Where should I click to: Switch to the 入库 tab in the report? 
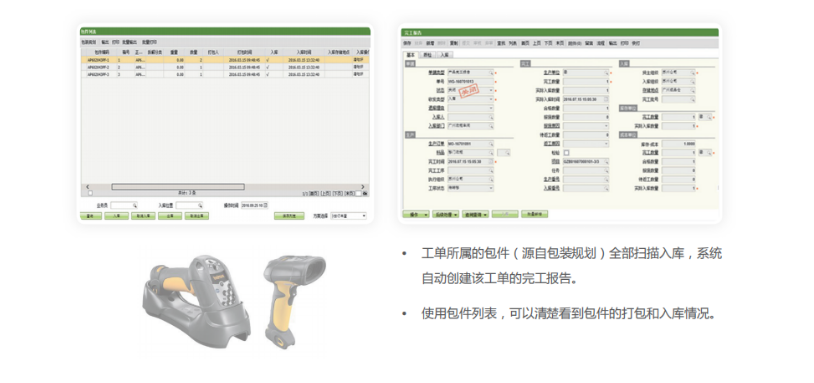(x=444, y=54)
